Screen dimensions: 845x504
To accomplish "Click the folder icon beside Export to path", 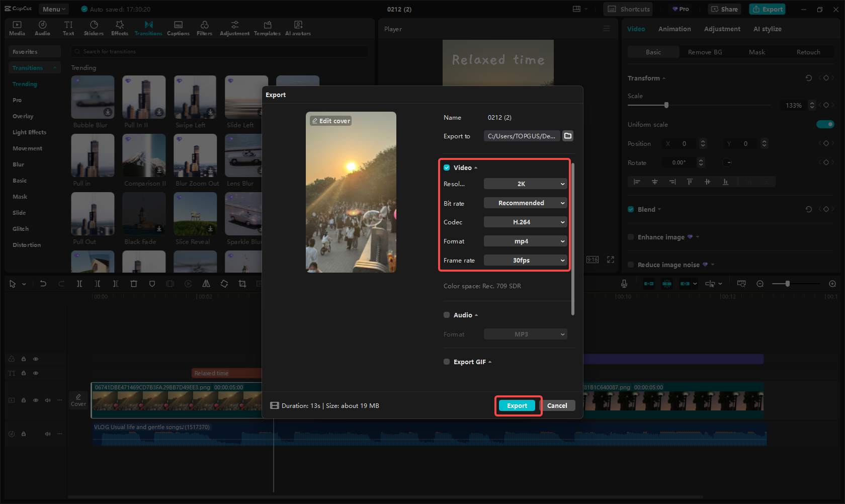I will pos(568,136).
